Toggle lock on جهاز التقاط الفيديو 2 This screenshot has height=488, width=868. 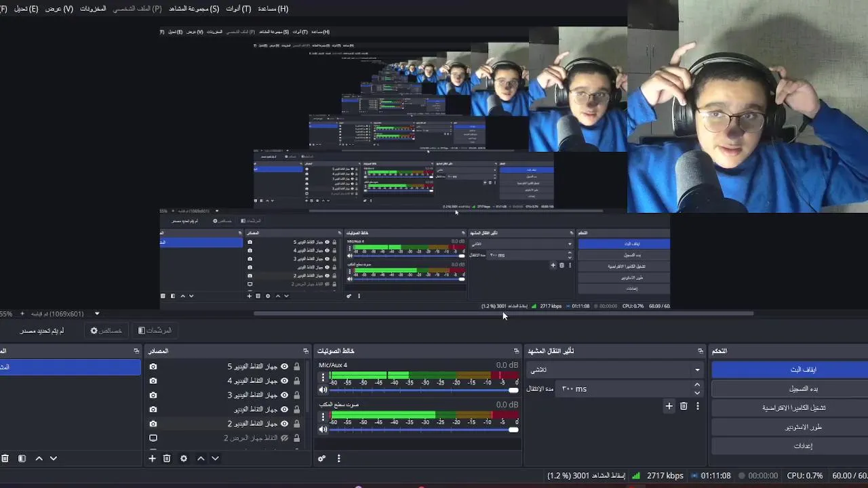296,424
